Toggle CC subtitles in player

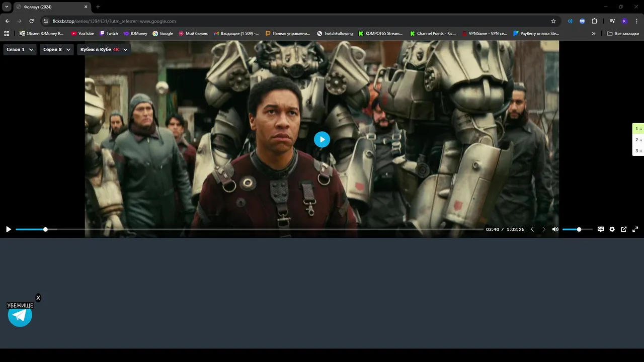tap(600, 229)
